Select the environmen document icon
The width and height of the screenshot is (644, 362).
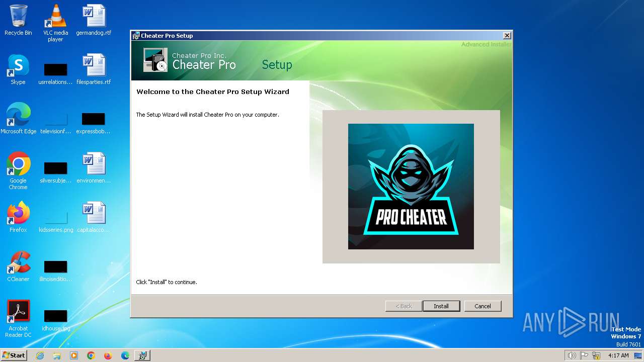coord(94,168)
